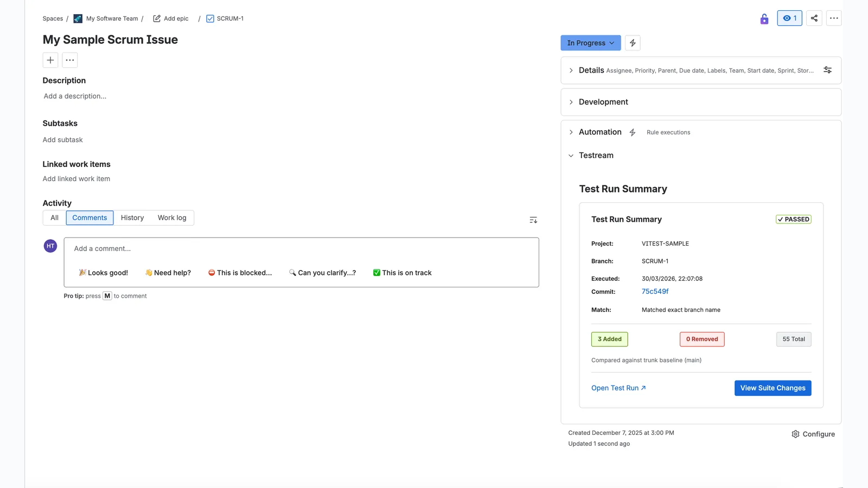Switch to the History tab
This screenshot has height=488, width=868.
click(x=132, y=218)
